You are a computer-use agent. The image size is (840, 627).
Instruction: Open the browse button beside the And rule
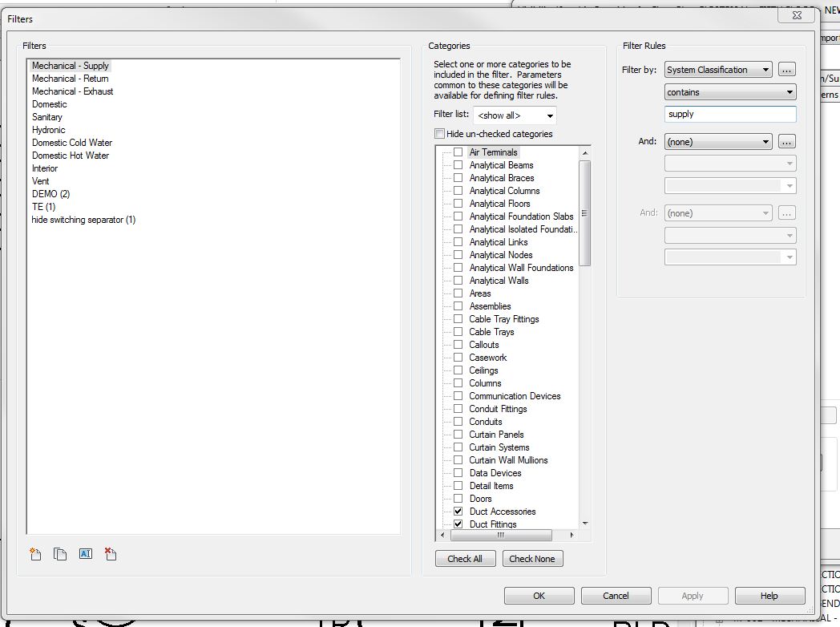click(x=786, y=141)
